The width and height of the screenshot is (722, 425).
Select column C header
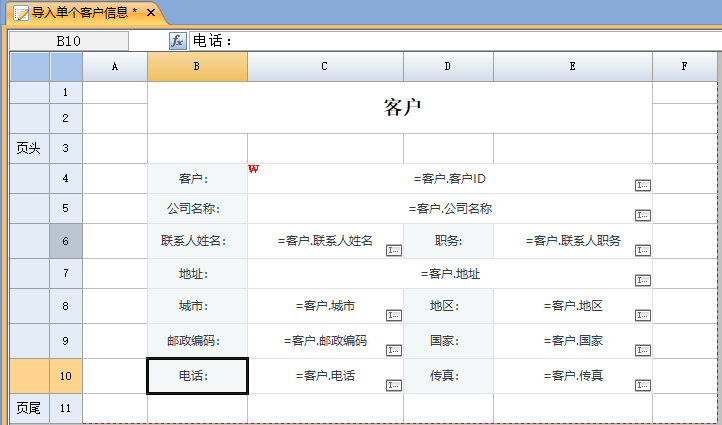click(x=325, y=67)
